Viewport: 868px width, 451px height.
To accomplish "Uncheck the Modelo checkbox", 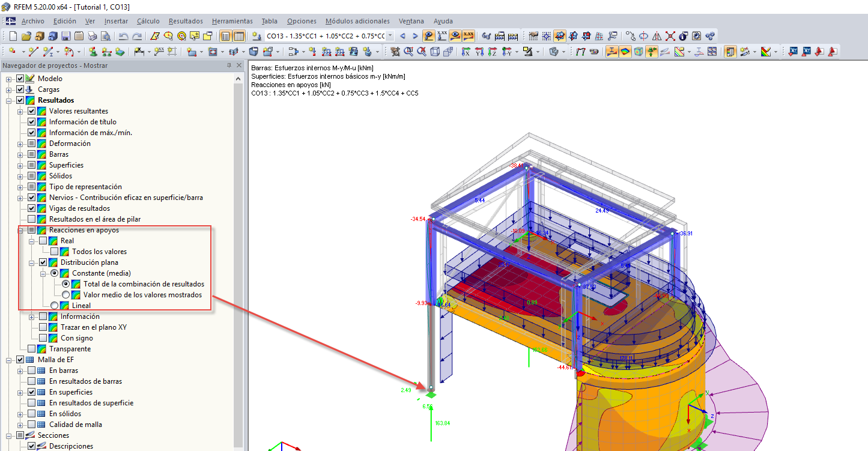I will 20,79.
